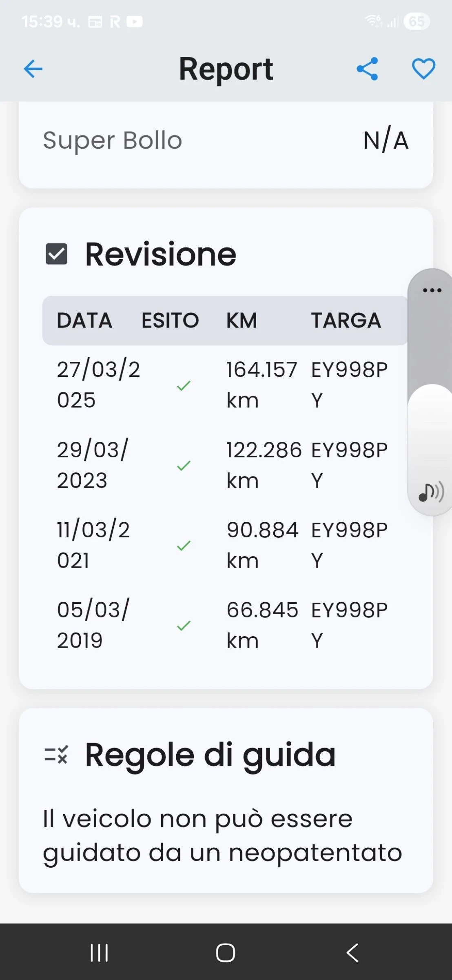The image size is (452, 980).
Task: Tap the KM column header
Action: point(242,321)
